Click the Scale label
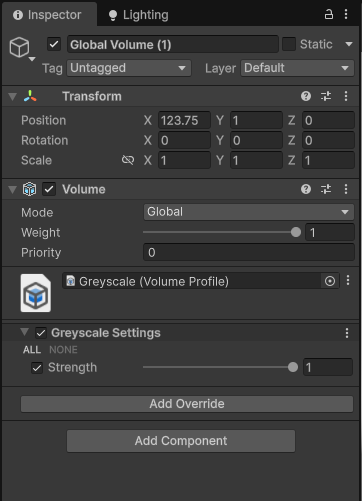 coord(36,160)
